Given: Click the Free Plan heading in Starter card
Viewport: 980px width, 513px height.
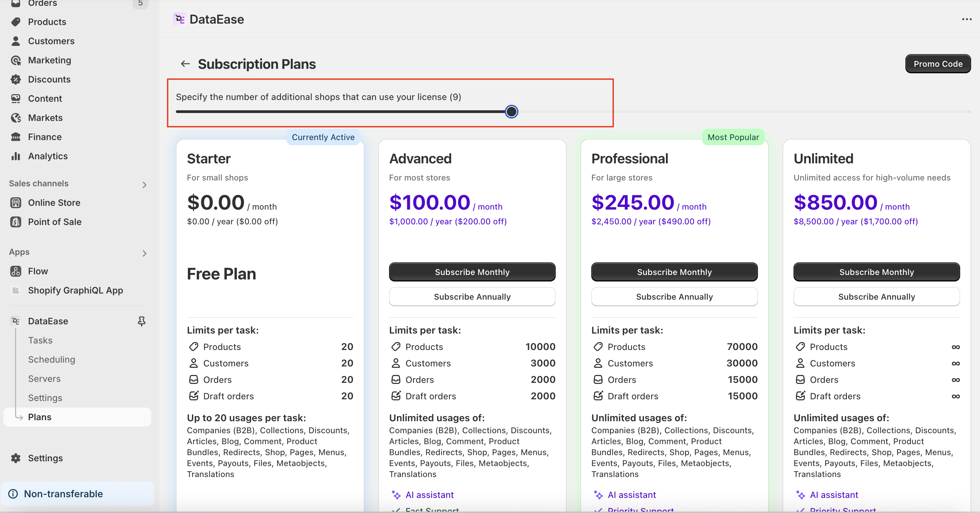Looking at the screenshot, I should pos(221,274).
